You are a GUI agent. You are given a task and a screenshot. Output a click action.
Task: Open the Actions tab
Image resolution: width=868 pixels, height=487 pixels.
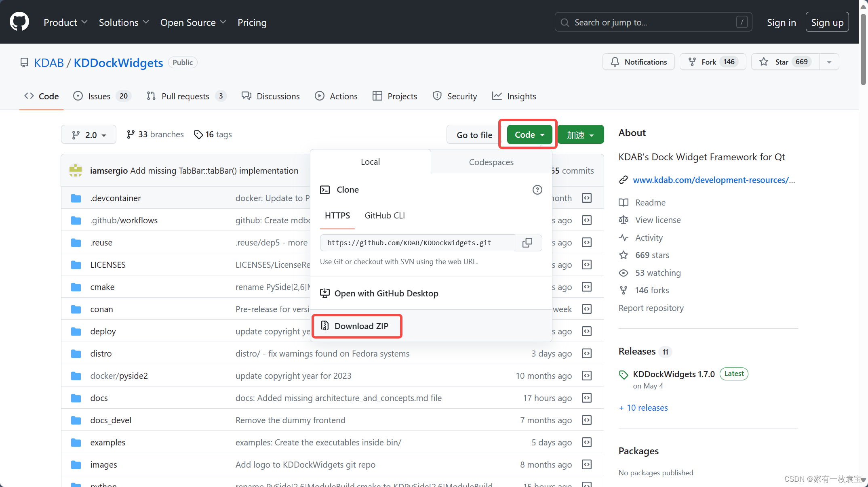[336, 96]
